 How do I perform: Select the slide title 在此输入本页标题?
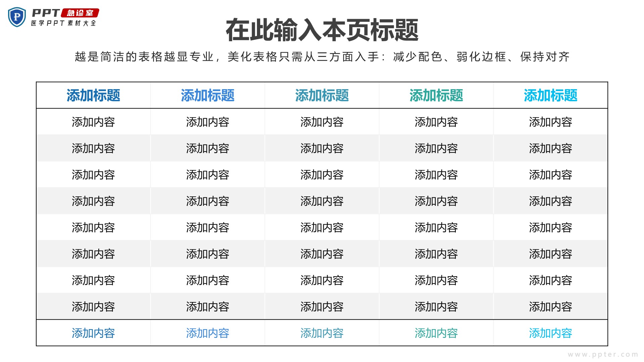(322, 30)
